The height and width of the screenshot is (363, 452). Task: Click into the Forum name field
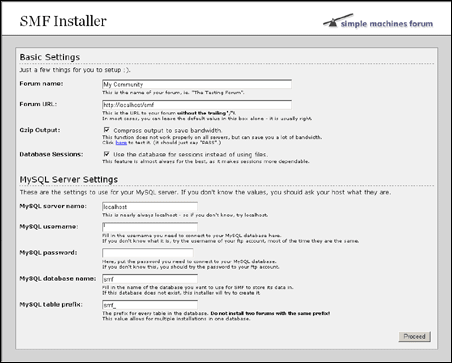(197, 84)
